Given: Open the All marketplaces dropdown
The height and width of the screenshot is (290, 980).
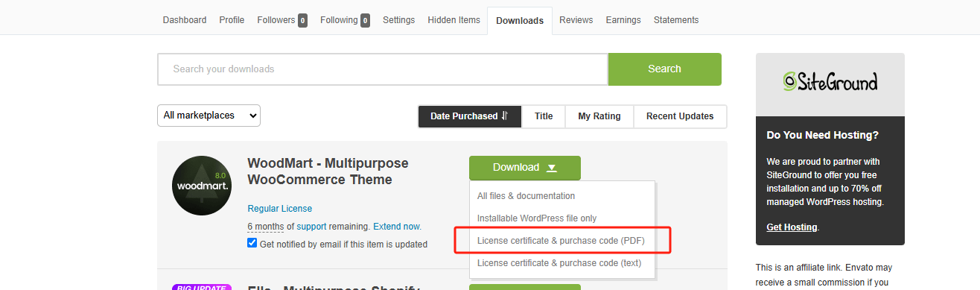Looking at the screenshot, I should tap(209, 116).
